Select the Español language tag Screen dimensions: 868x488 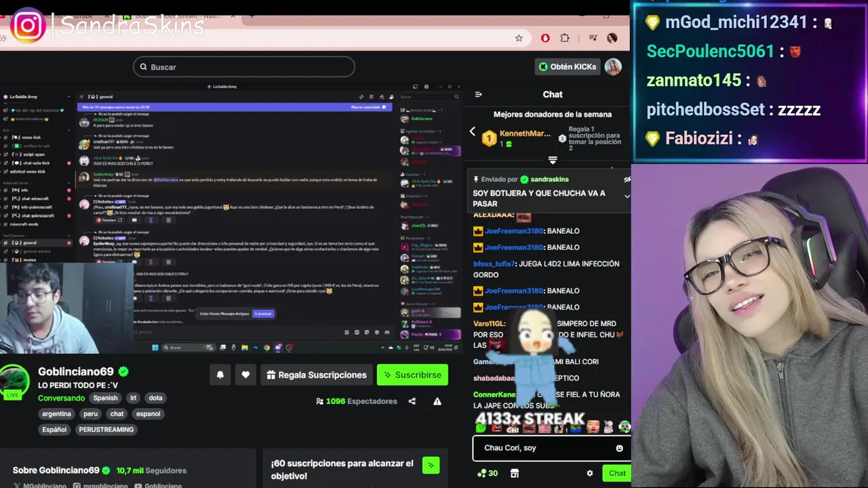(54, 429)
